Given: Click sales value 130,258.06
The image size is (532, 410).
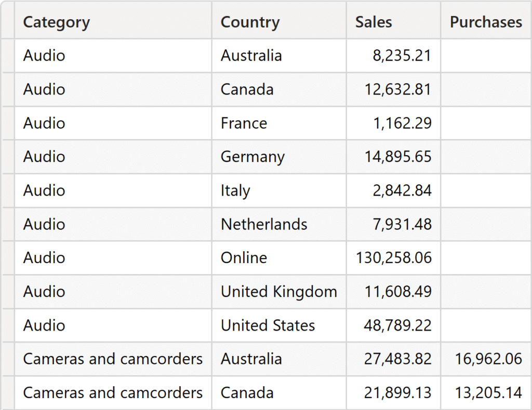Looking at the screenshot, I should coord(394,258).
